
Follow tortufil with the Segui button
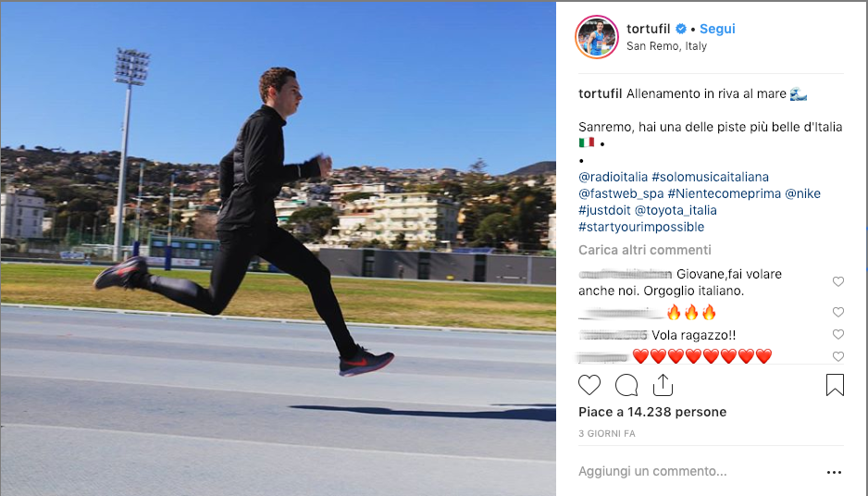coord(717,29)
